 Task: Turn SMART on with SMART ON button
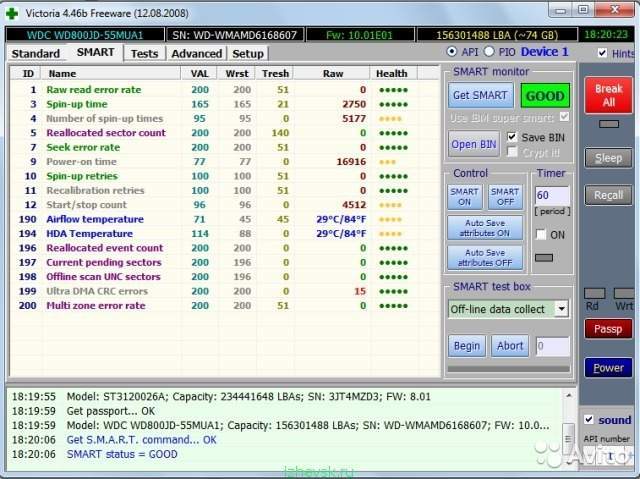(464, 197)
